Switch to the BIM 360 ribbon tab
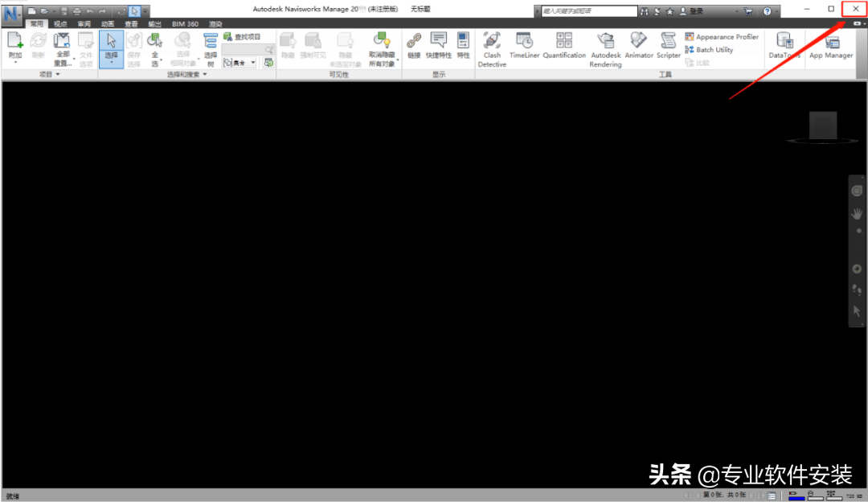868x502 pixels. pyautogui.click(x=185, y=24)
